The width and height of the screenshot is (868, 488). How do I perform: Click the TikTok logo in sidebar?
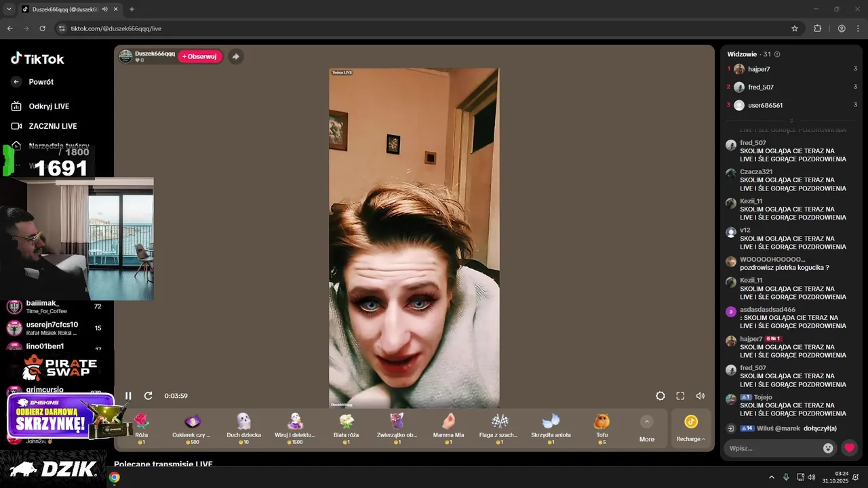point(37,59)
